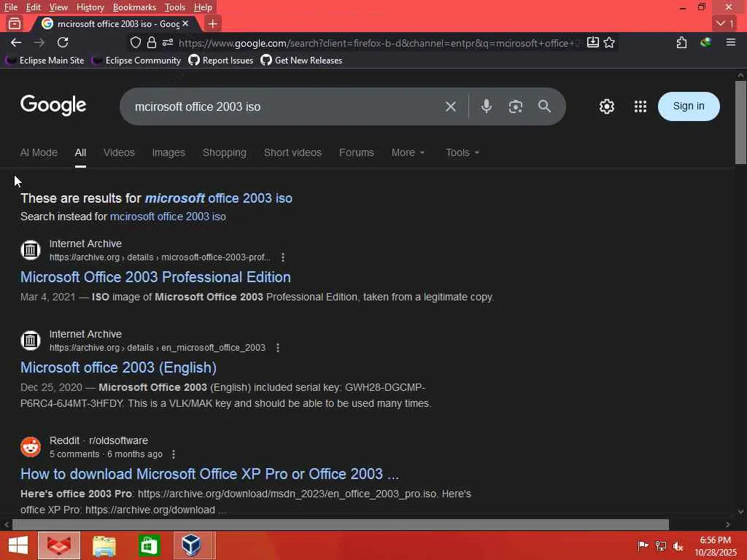Image resolution: width=747 pixels, height=560 pixels.
Task: Submit the search with the magnifier icon
Action: point(544,106)
